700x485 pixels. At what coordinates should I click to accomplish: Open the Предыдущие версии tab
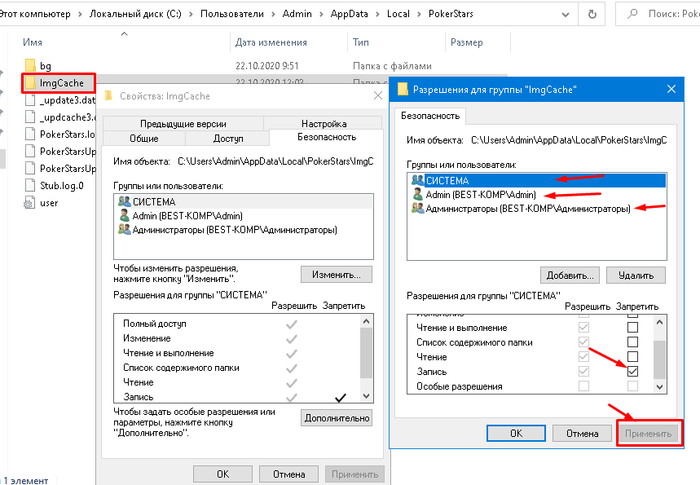(x=183, y=124)
